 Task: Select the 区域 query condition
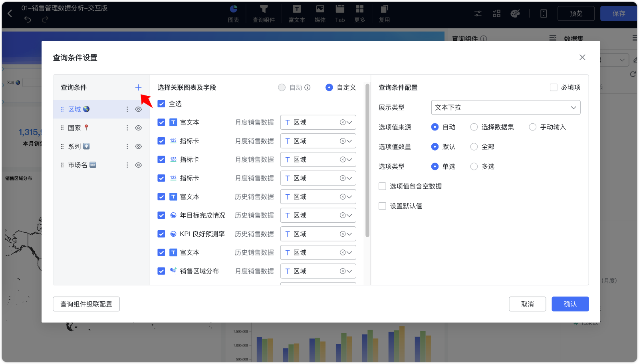(x=101, y=109)
